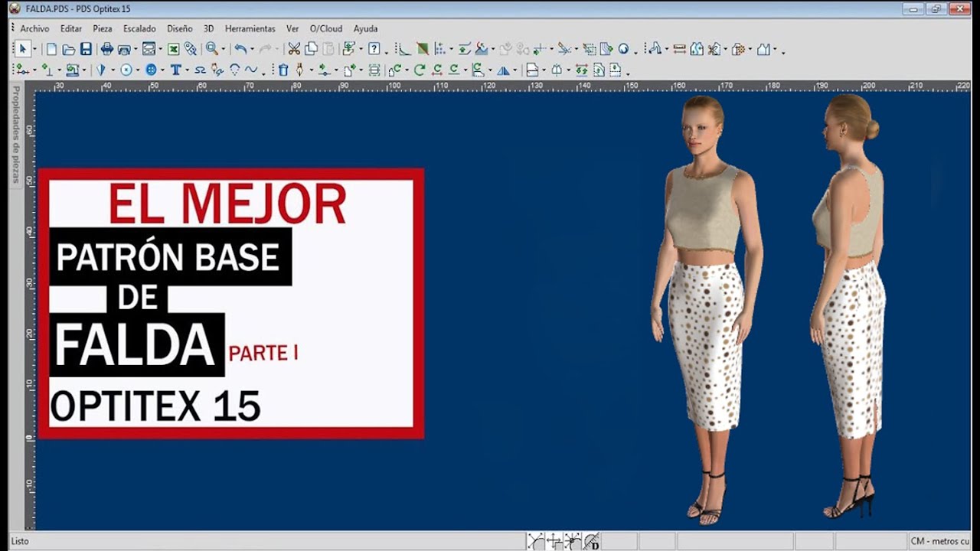Open the Editar menu
The height and width of the screenshot is (551, 980).
(71, 28)
